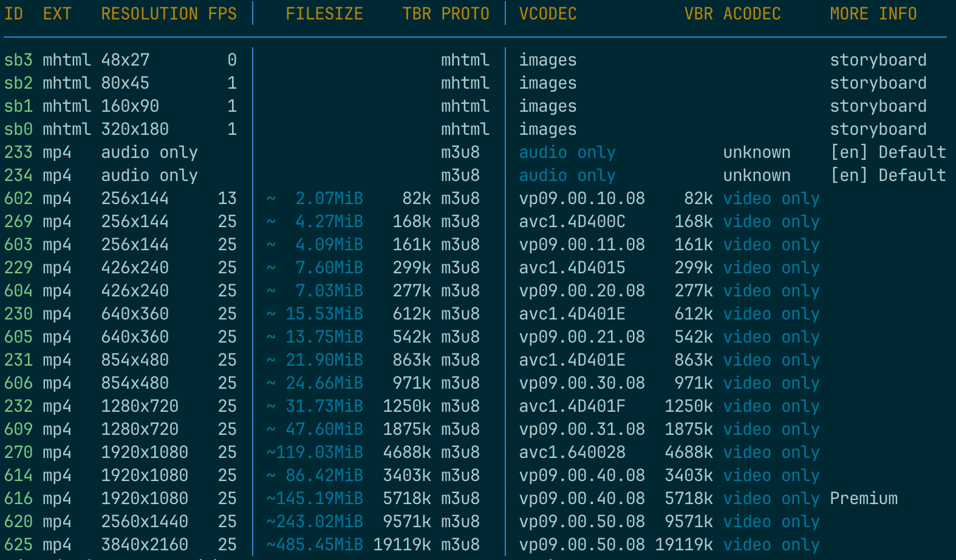Click the 3840x2160 resolution value
The height and width of the screenshot is (560, 956).
tap(145, 545)
